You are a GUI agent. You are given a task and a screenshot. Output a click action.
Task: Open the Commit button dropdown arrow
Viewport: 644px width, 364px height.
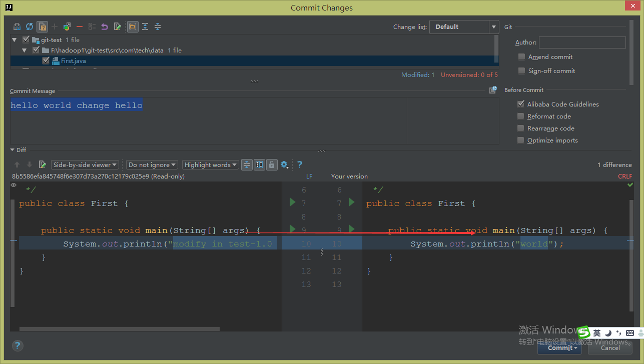[576, 348]
